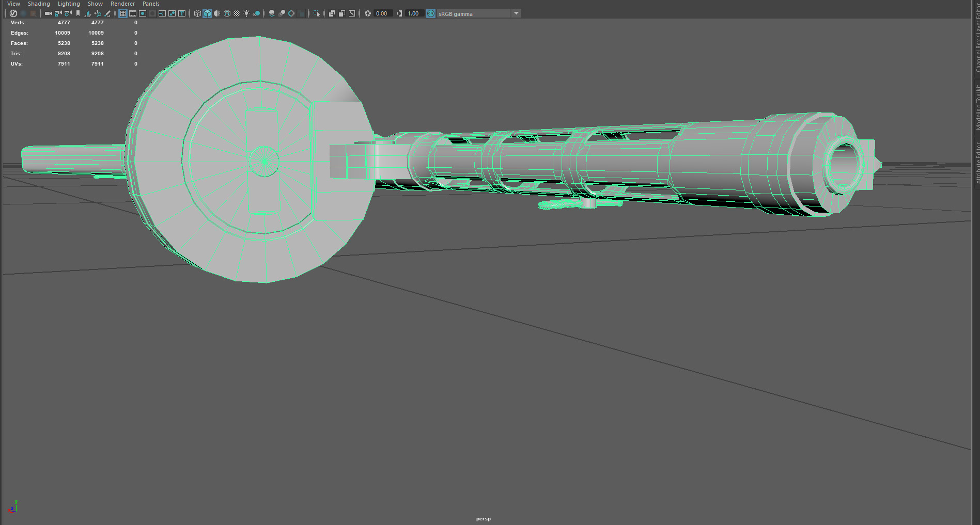980x525 pixels.
Task: Click the X-Ray icon
Action: pyautogui.click(x=332, y=13)
